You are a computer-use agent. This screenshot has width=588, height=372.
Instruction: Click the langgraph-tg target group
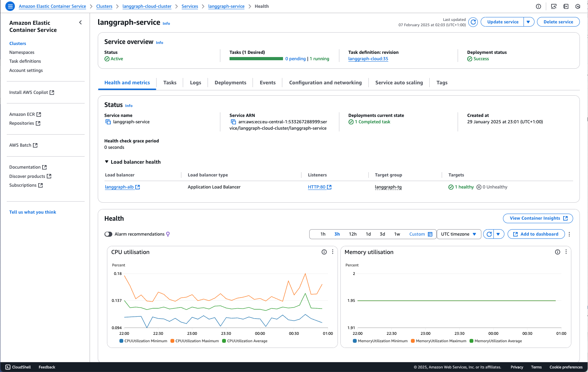point(388,187)
